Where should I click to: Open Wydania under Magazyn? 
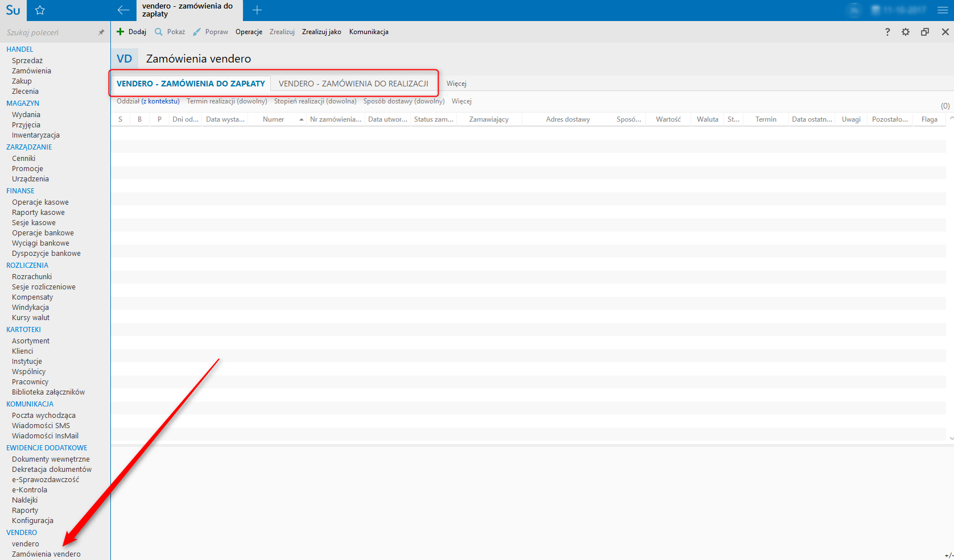point(26,115)
